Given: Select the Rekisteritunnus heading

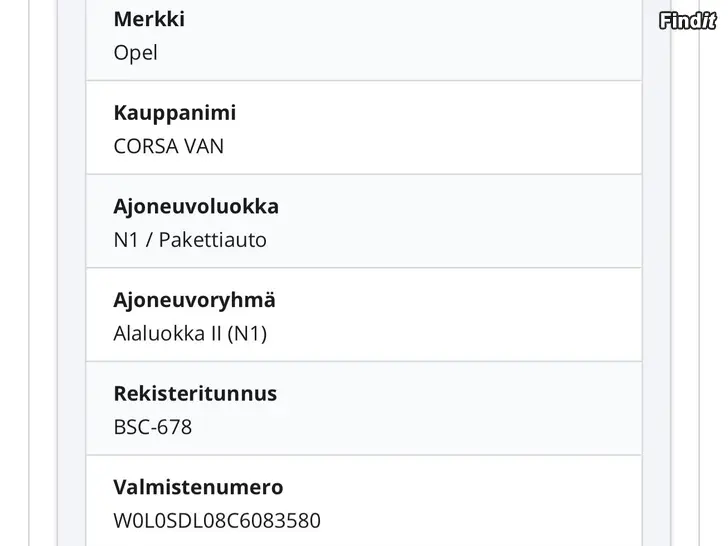Looking at the screenshot, I should click(x=195, y=394).
